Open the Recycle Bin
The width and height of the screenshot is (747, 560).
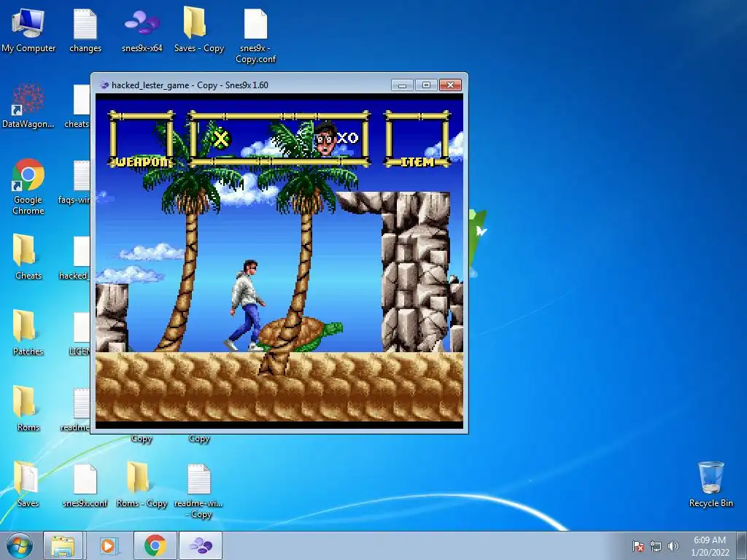click(x=711, y=484)
